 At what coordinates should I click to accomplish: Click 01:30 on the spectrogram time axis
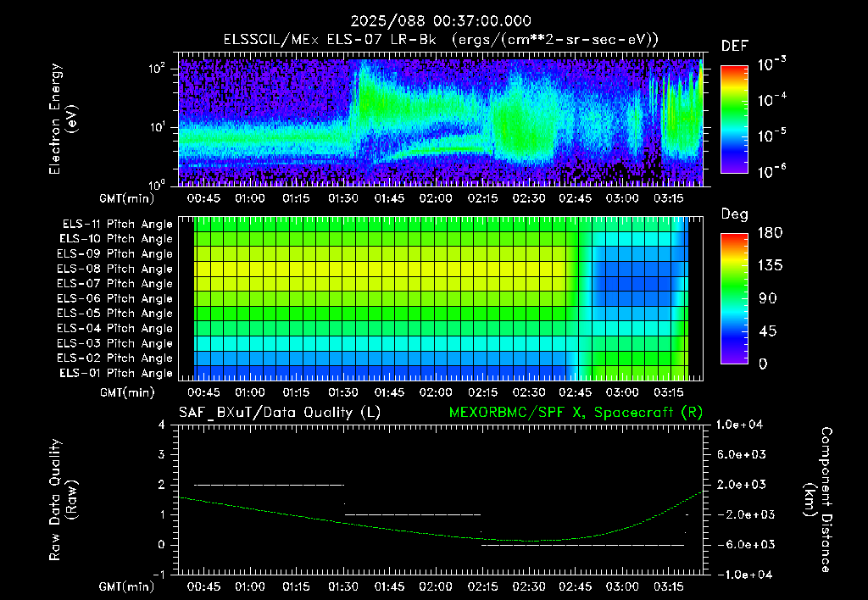click(x=343, y=198)
